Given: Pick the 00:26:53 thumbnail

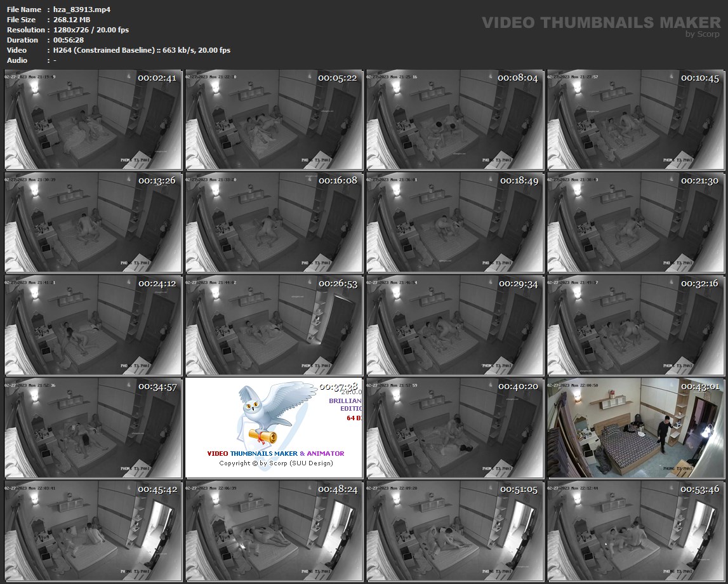Looking at the screenshot, I should click(274, 326).
